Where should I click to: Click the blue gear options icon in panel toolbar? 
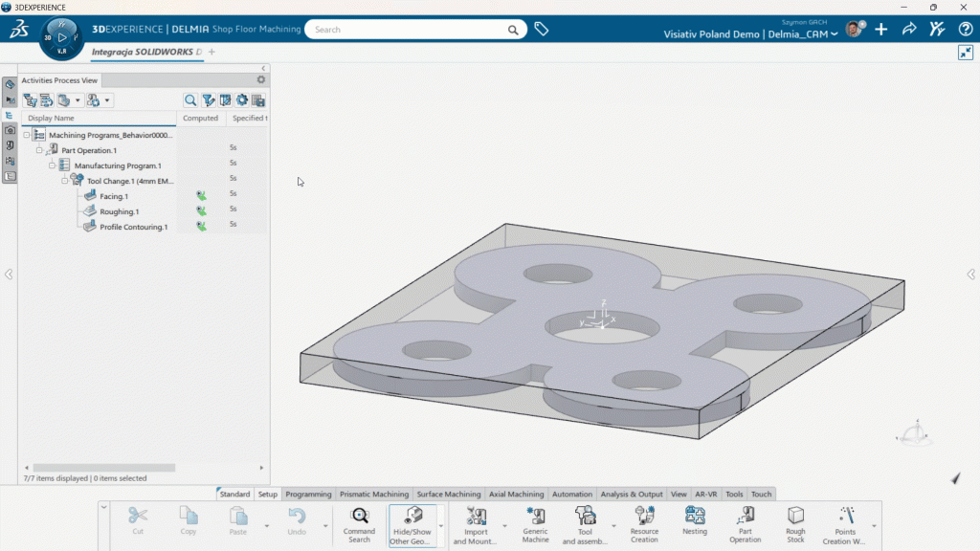pyautogui.click(x=242, y=99)
